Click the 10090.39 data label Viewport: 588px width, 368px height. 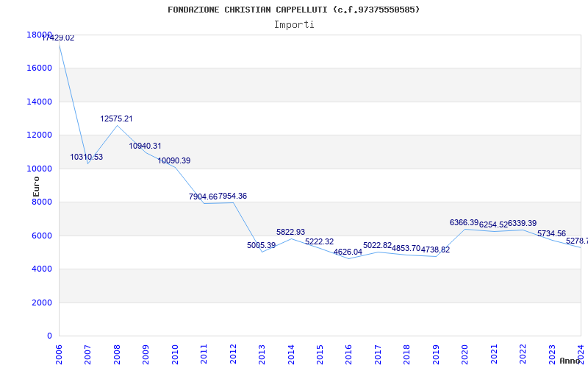pos(174,160)
